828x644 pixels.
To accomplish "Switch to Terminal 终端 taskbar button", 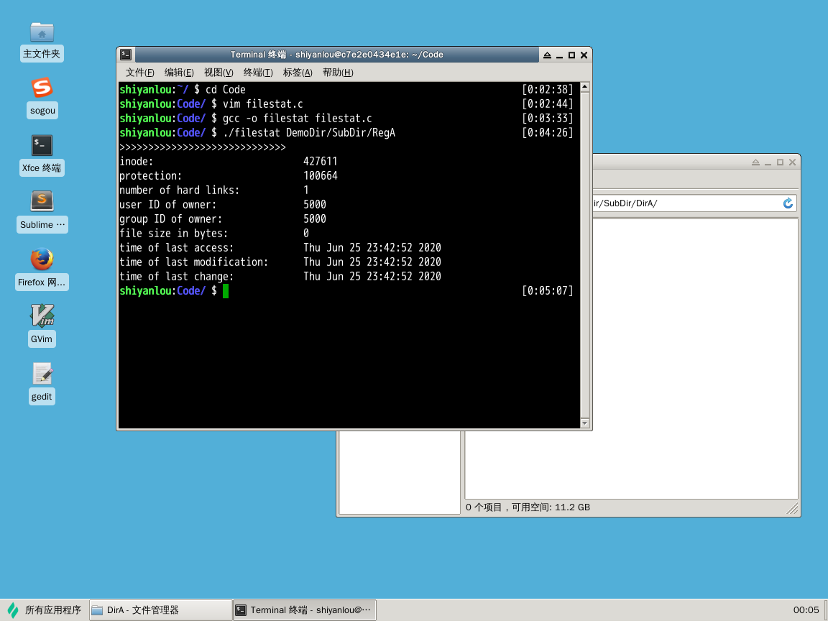I will tap(305, 610).
